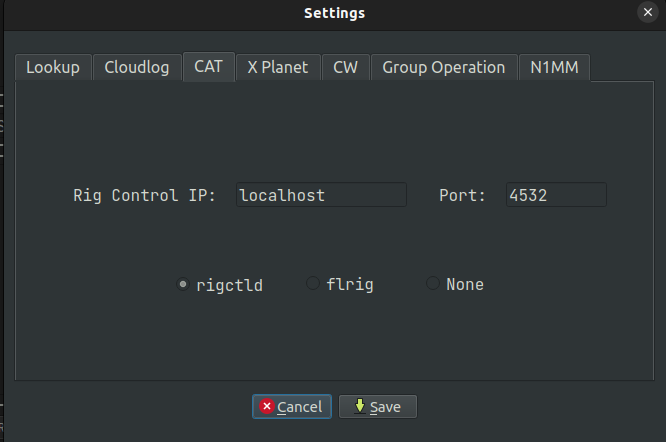Click the 'Port:' label
Image resolution: width=666 pixels, height=442 pixels.
click(x=462, y=195)
